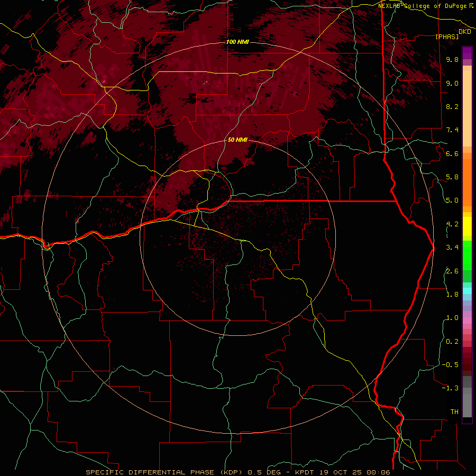The image size is (476, 476).
Task: Click the 3.4 scale value
Action: click(452, 248)
